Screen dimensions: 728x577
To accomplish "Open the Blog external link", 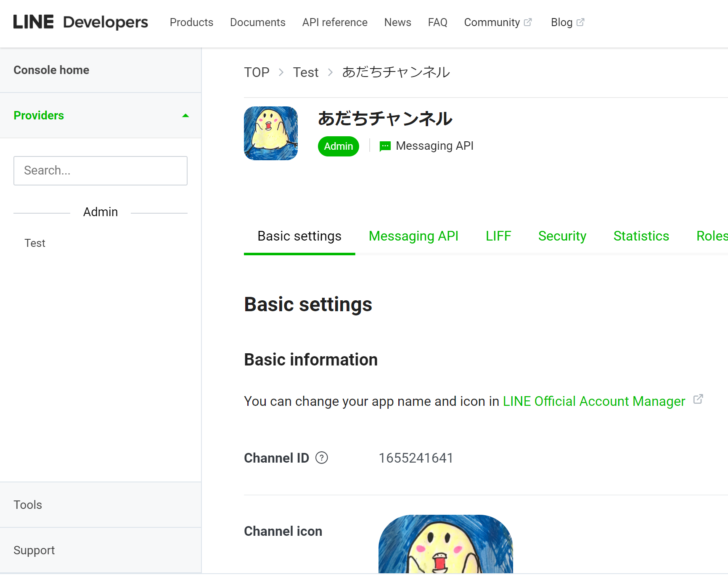I will 568,22.
